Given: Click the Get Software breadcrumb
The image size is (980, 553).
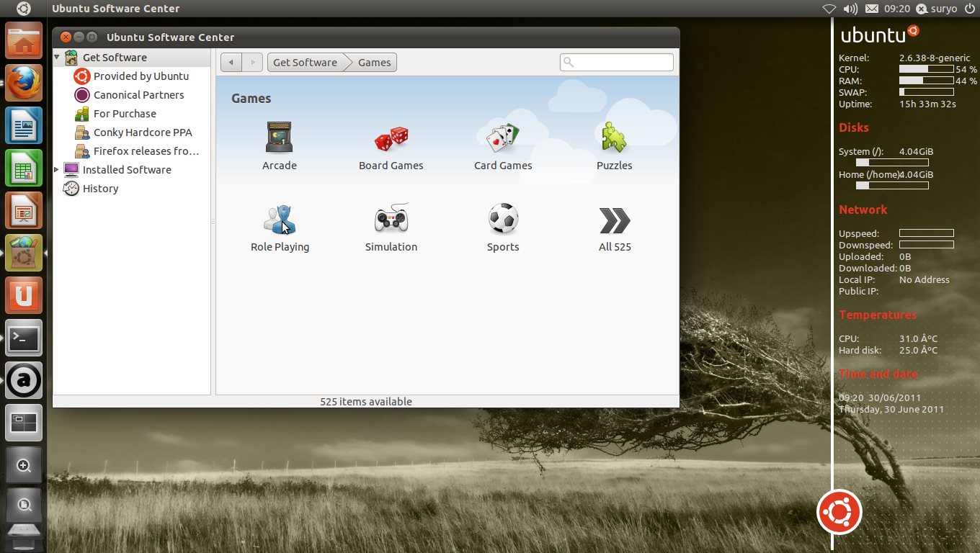Looking at the screenshot, I should (x=305, y=63).
